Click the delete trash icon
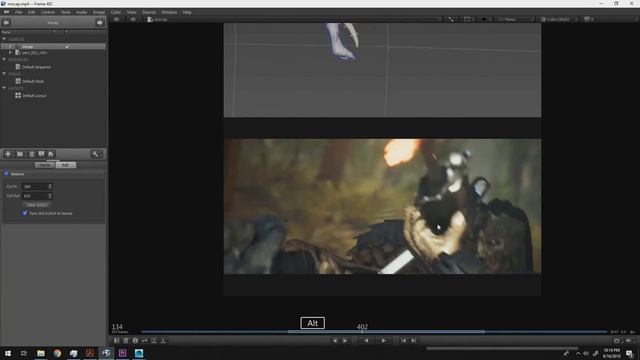The height and width of the screenshot is (360, 640). point(31,154)
